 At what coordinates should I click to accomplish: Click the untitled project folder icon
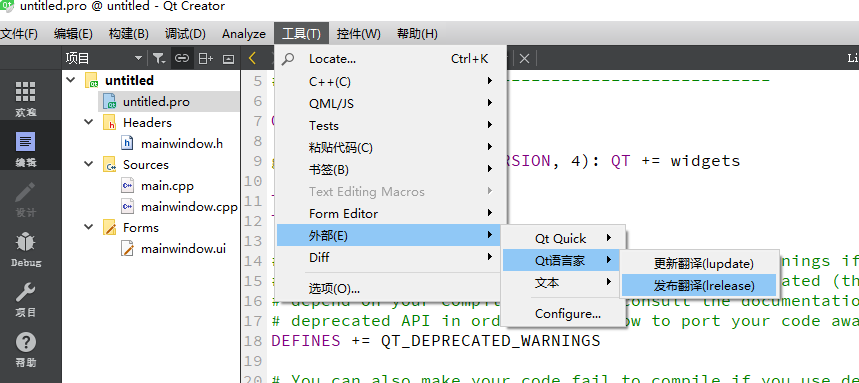coord(92,81)
